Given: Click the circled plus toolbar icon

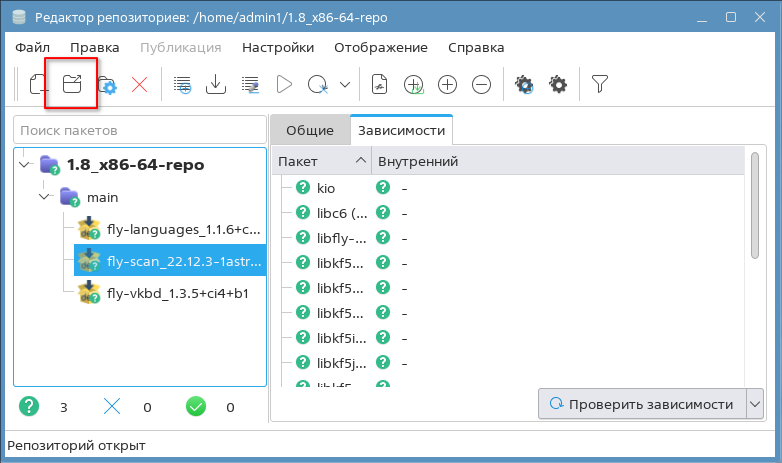Looking at the screenshot, I should coord(447,85).
